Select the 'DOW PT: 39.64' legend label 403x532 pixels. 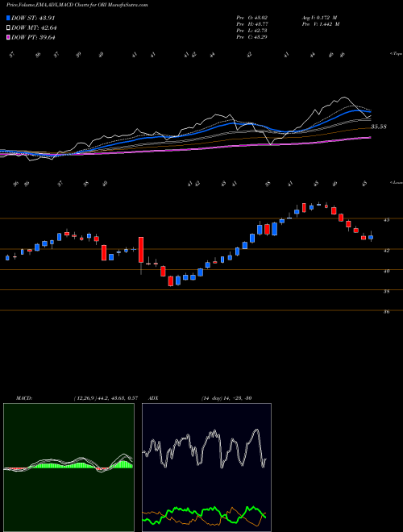[x=33, y=37]
